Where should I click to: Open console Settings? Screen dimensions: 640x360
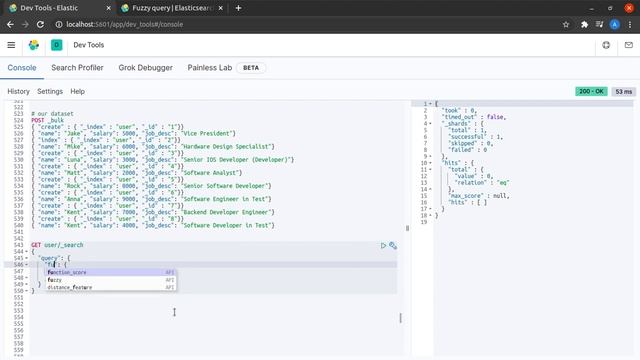click(x=50, y=91)
